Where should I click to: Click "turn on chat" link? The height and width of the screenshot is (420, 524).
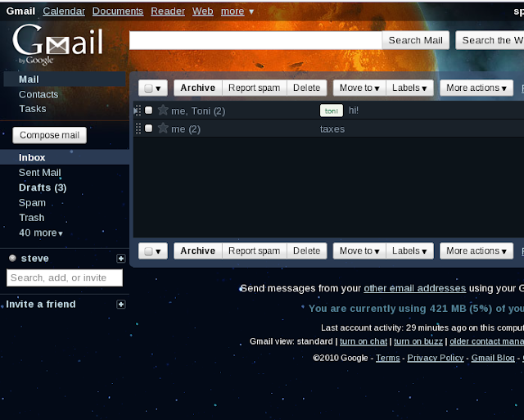(x=364, y=341)
